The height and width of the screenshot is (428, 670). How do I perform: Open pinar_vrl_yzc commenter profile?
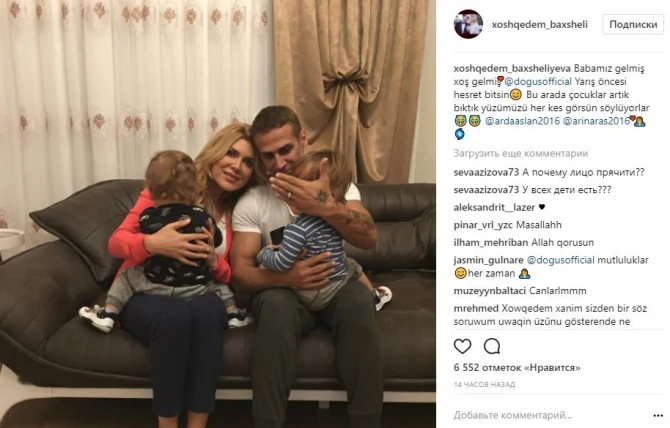point(483,225)
